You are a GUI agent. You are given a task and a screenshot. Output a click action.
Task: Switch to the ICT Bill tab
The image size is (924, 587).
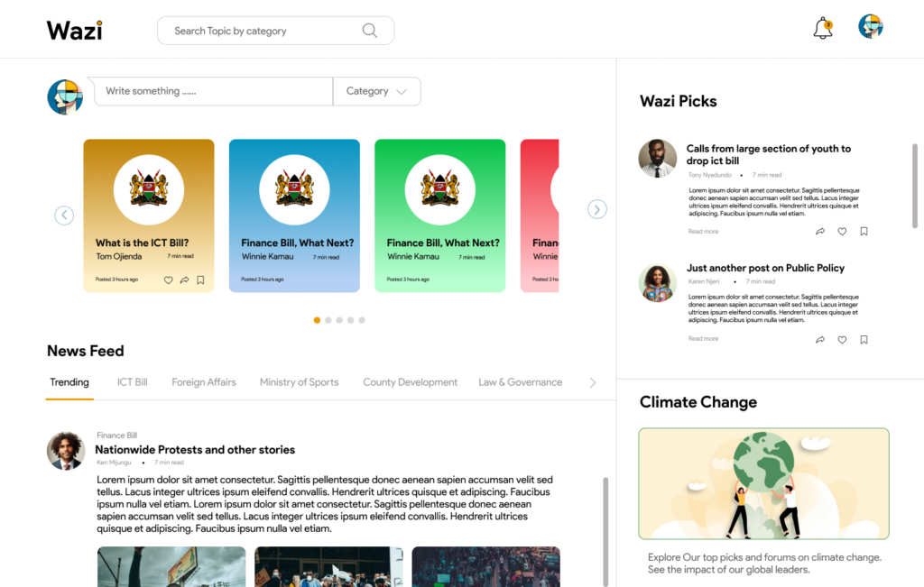tap(132, 382)
